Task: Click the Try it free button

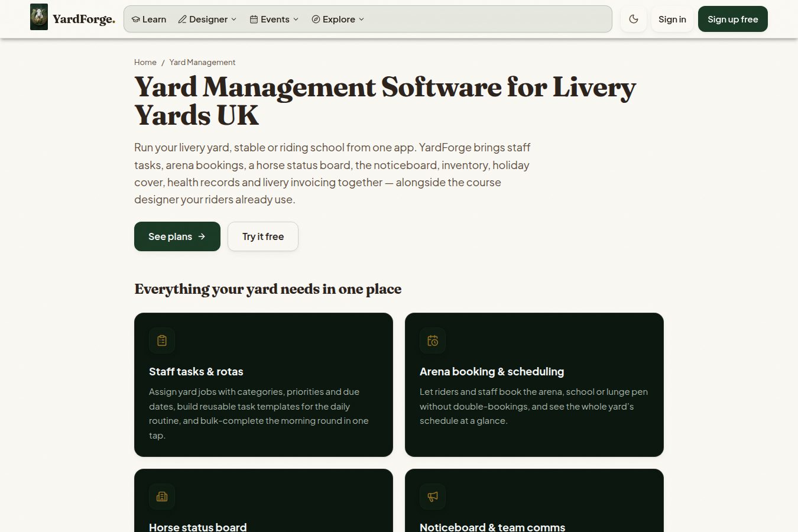Action: 263,236
